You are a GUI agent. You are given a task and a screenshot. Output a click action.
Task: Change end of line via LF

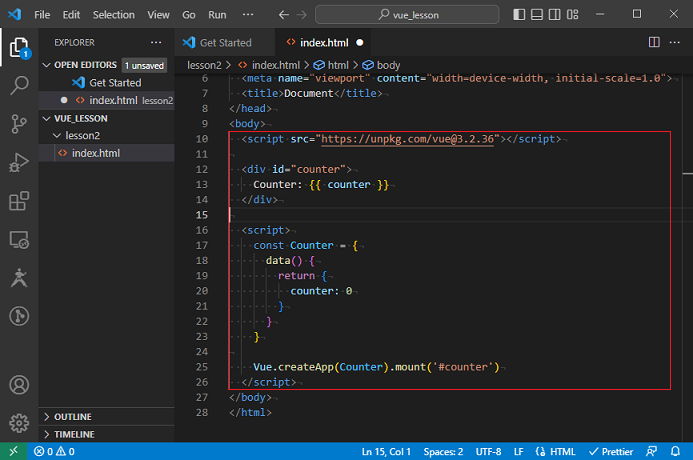[518, 452]
